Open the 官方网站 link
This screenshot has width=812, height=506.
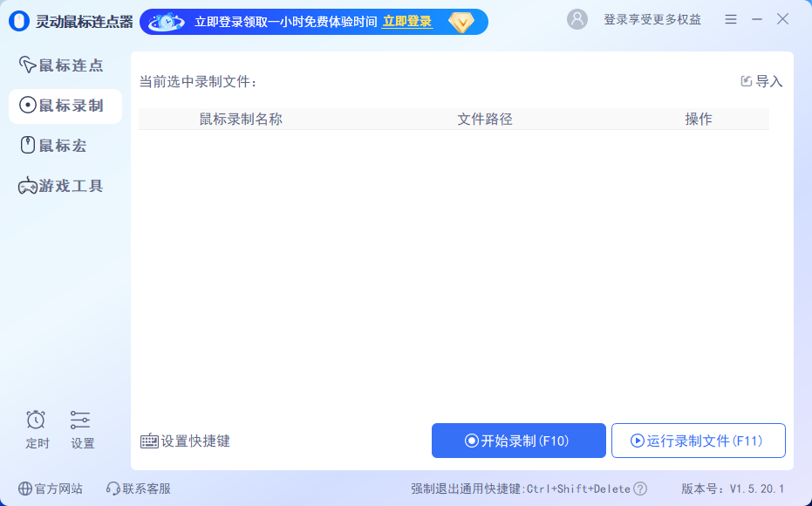pyautogui.click(x=51, y=489)
